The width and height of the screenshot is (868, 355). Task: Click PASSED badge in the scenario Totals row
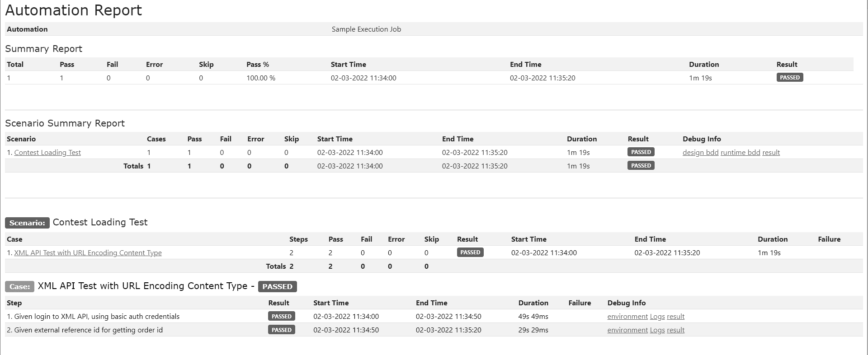641,166
